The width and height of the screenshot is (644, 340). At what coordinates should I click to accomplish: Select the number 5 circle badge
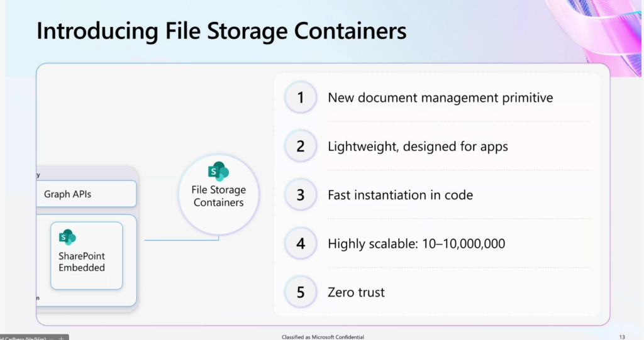click(301, 292)
